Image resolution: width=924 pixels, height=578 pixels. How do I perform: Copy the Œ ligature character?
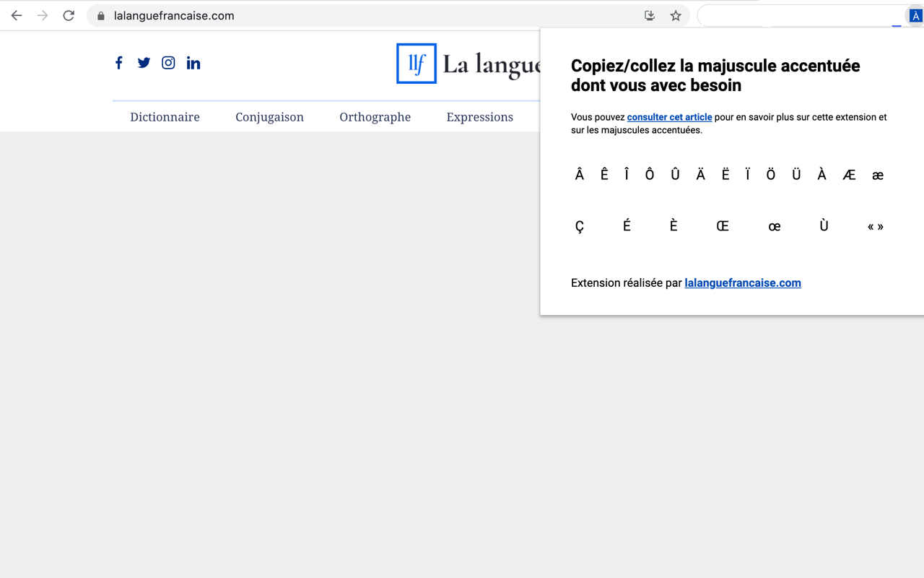coord(723,226)
